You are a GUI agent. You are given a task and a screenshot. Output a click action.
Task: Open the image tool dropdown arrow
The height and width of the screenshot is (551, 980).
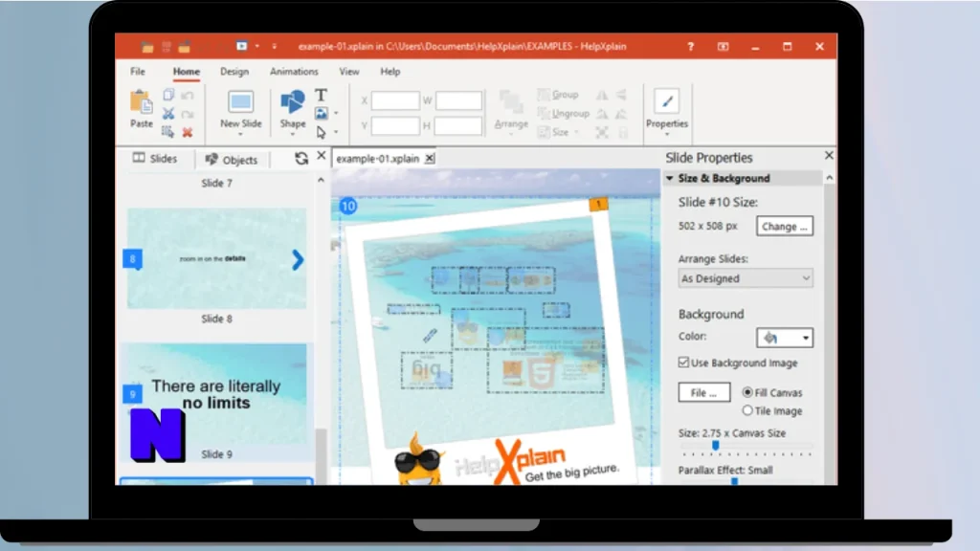[336, 114]
